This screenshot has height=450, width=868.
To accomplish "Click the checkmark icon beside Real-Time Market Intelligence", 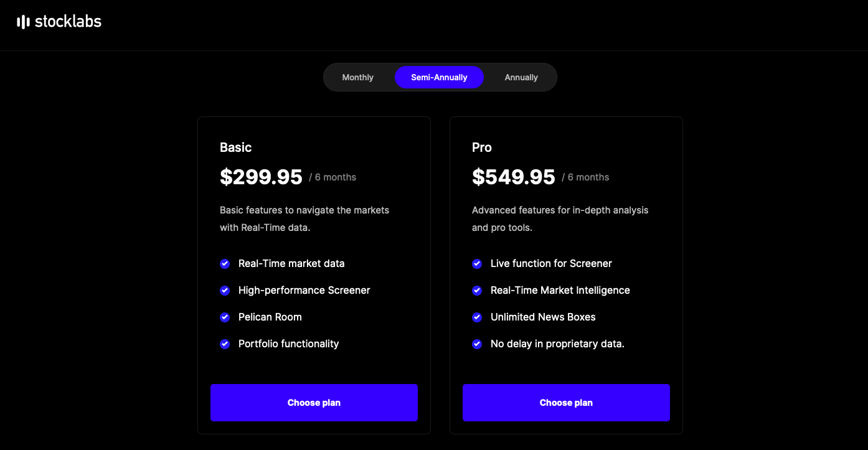I will [477, 291].
